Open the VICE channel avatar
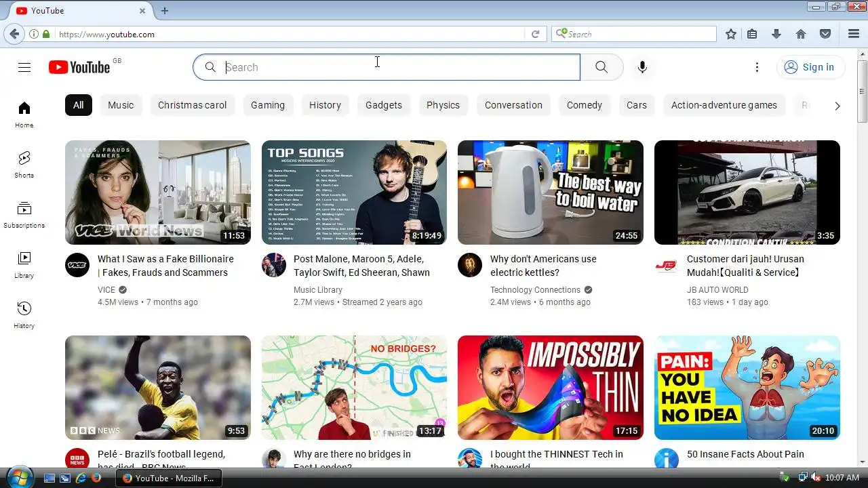 [x=77, y=265]
